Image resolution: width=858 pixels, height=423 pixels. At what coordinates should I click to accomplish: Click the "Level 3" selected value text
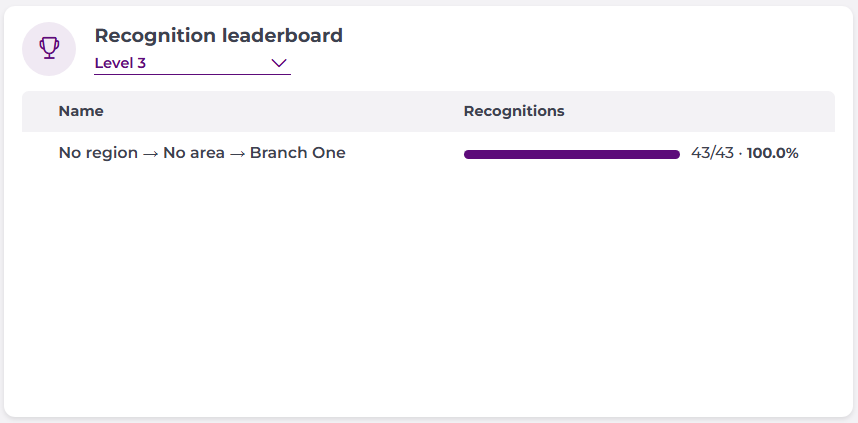120,63
